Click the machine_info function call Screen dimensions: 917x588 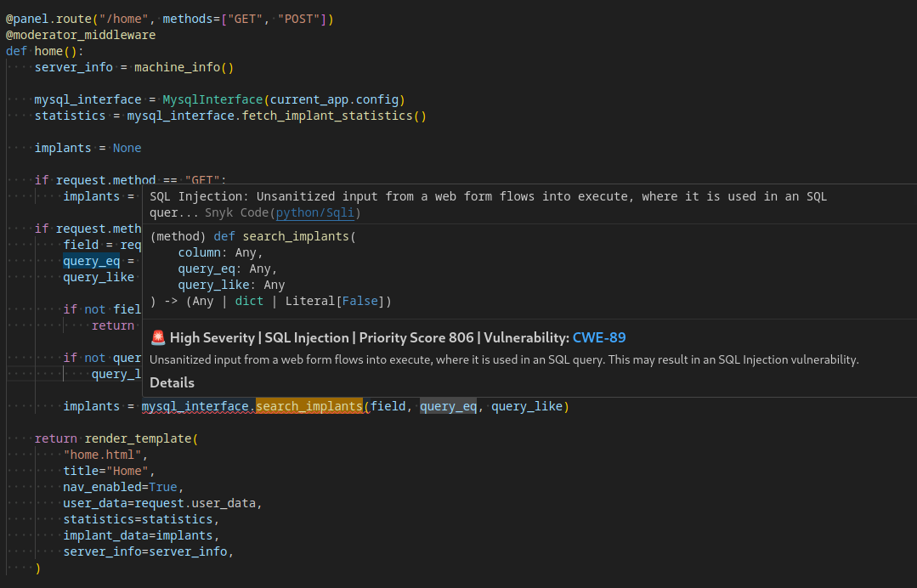178,67
